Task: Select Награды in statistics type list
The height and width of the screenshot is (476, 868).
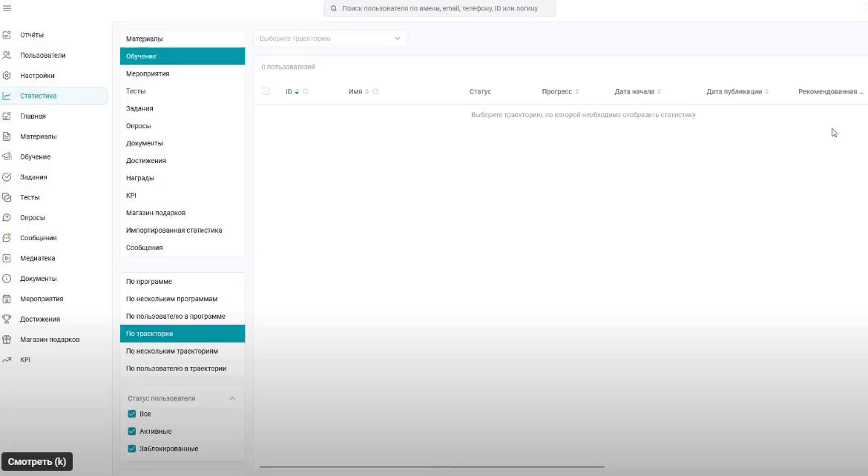Action: click(182, 178)
